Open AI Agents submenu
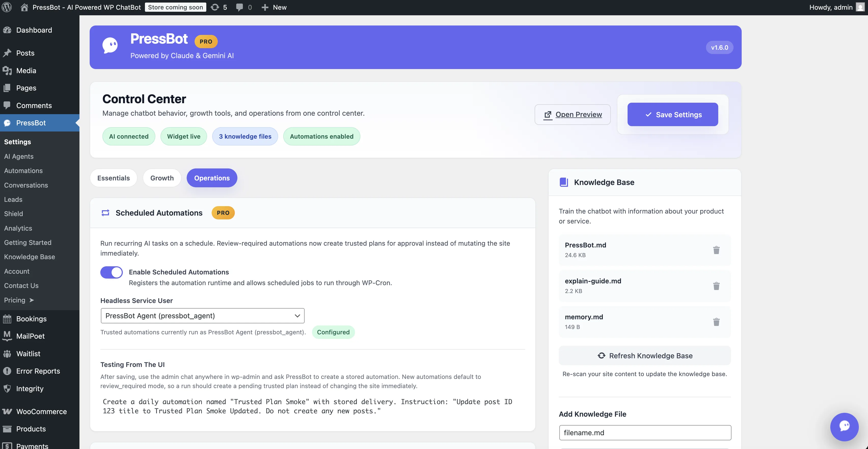This screenshot has height=449, width=868. coord(19,156)
